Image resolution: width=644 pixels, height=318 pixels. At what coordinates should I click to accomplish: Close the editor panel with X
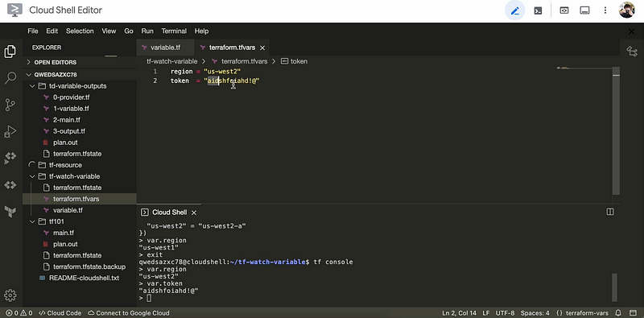point(632,31)
